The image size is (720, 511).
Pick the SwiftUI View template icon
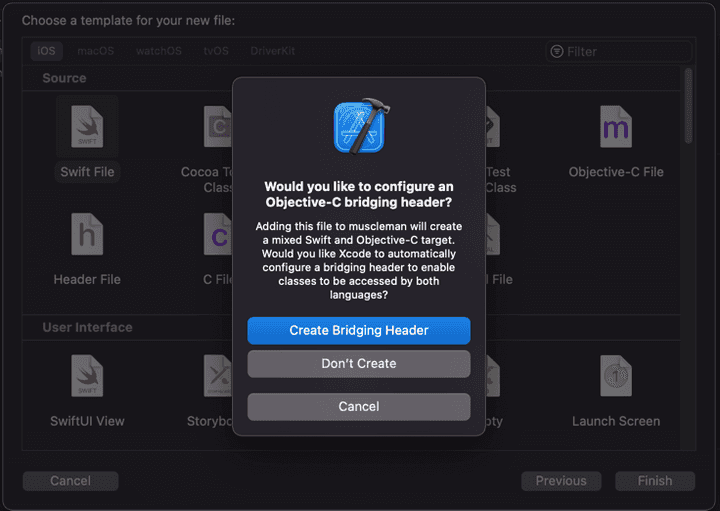(87, 377)
